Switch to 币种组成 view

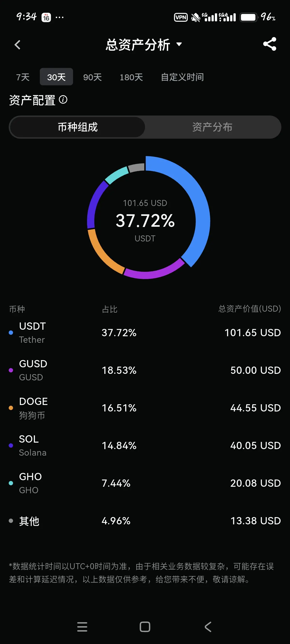77,127
